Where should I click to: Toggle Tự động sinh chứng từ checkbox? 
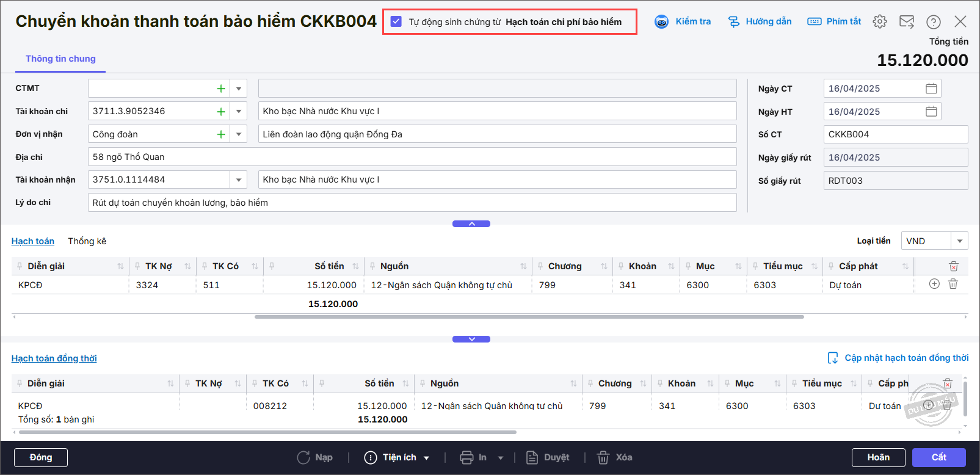pos(396,21)
